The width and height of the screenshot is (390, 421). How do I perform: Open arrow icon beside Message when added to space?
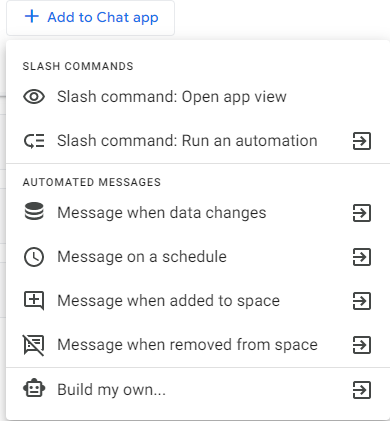tap(362, 301)
